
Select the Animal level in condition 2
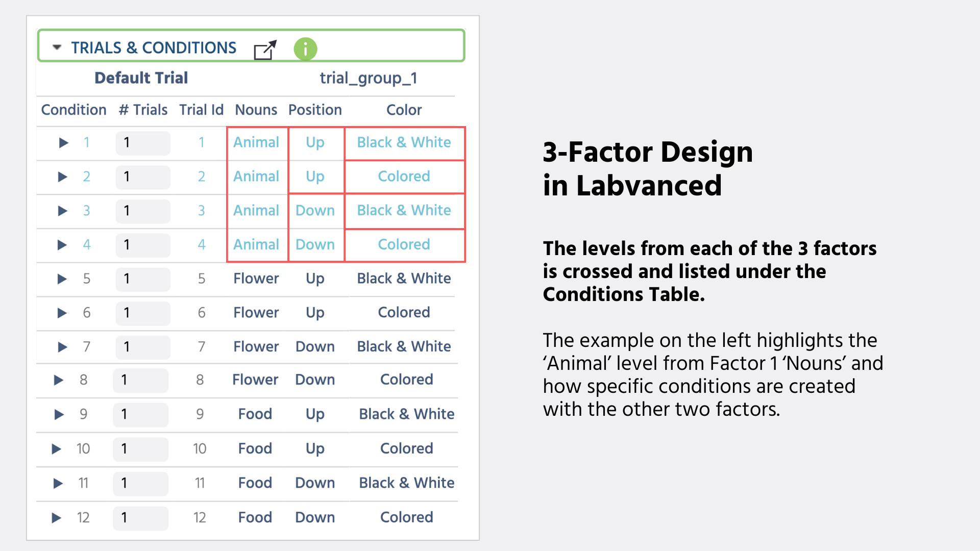coord(256,177)
